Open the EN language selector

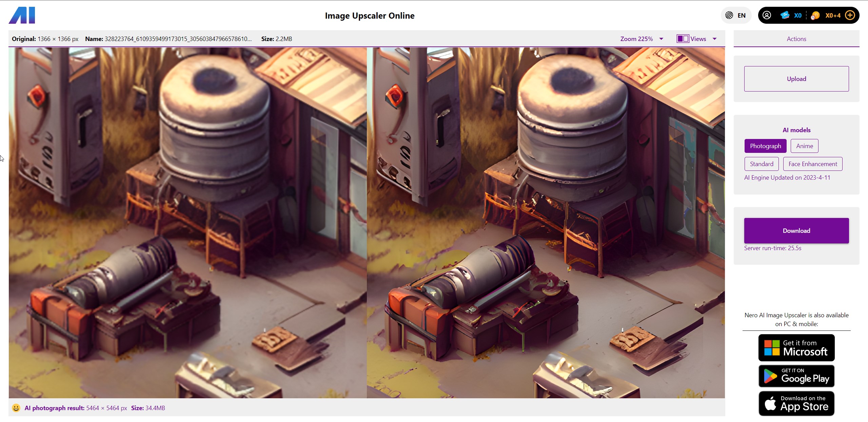741,16
